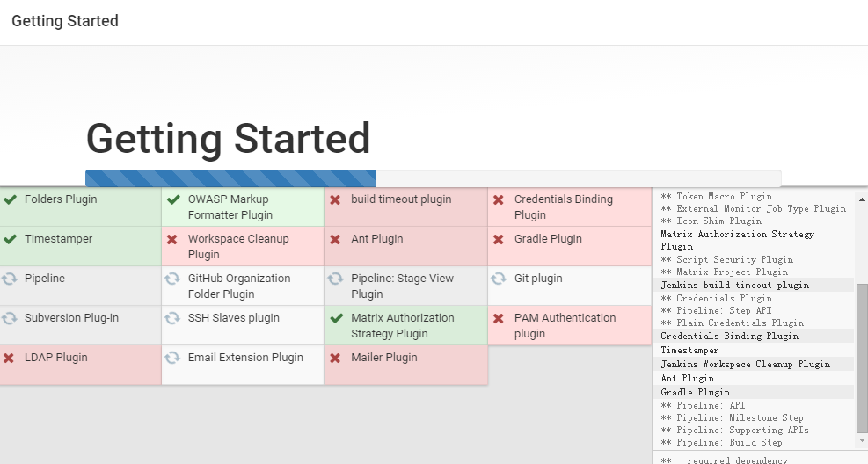Click the refresh icon beside SSH Slaves plugin
This screenshot has height=464, width=868.
(x=172, y=318)
